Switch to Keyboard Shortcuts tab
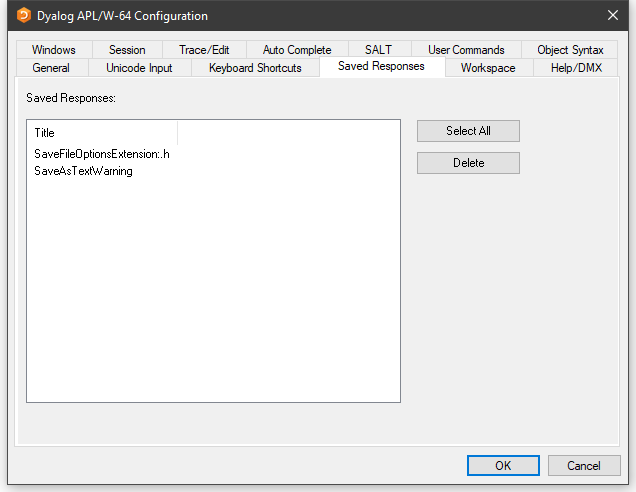636x492 pixels. click(255, 68)
